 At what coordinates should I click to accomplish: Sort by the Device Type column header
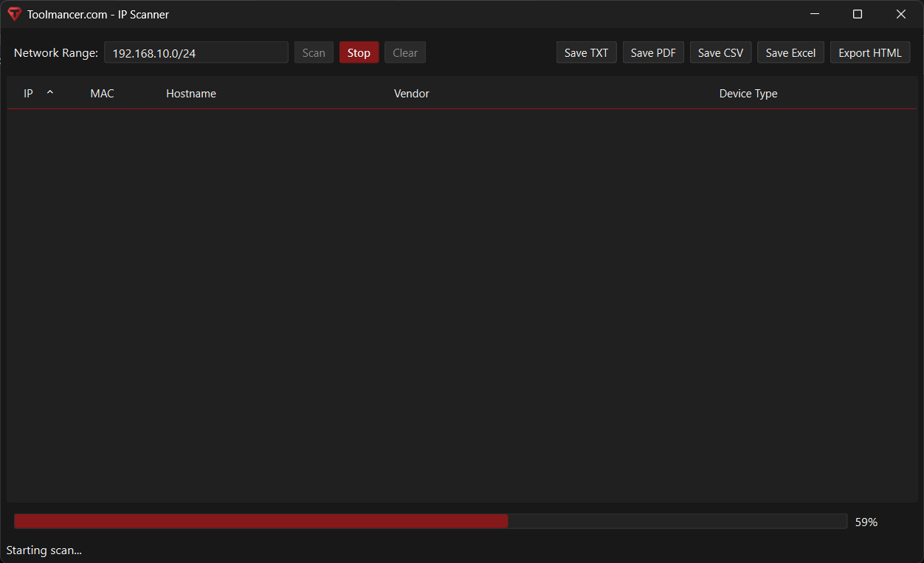[748, 94]
